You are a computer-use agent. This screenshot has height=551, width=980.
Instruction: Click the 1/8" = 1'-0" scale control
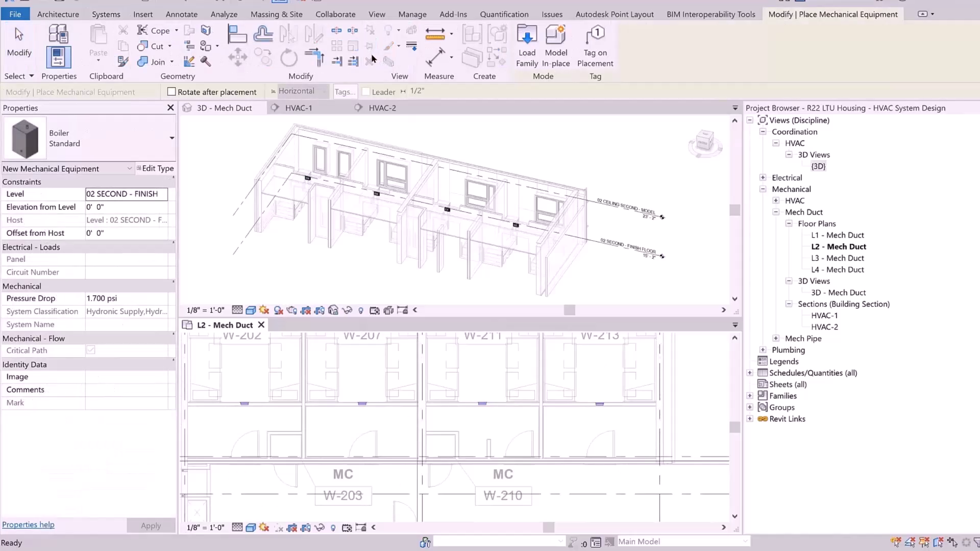(205, 310)
